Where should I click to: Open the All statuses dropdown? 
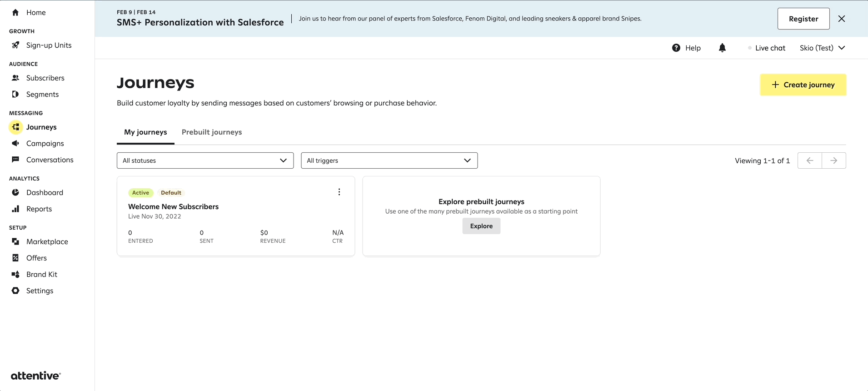coord(205,160)
